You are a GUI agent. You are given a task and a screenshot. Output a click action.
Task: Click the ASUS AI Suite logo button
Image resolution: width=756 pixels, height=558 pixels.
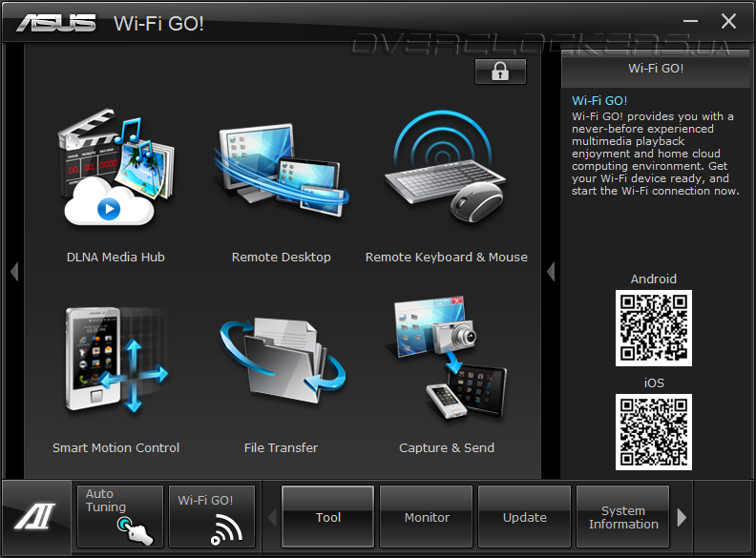35,517
